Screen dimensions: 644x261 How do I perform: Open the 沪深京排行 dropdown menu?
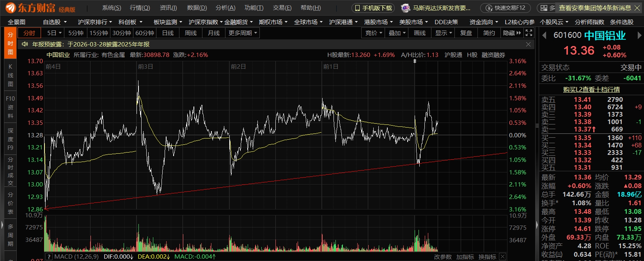click(x=95, y=22)
